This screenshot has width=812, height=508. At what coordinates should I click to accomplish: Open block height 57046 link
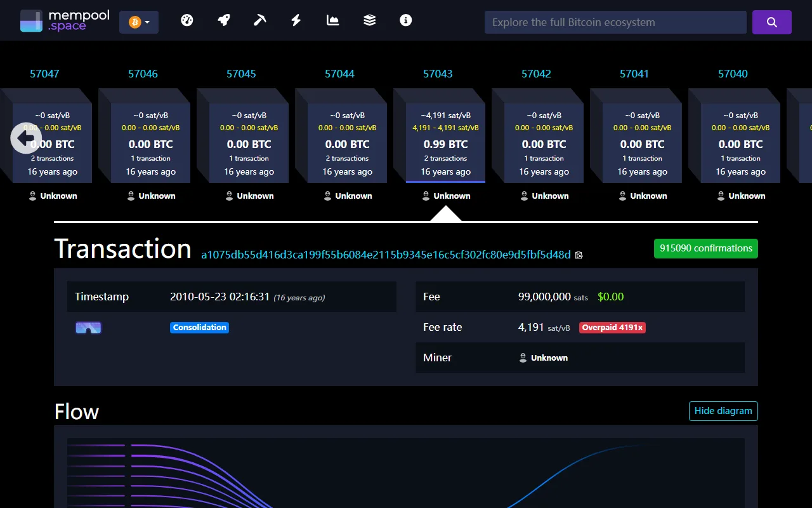click(143, 74)
